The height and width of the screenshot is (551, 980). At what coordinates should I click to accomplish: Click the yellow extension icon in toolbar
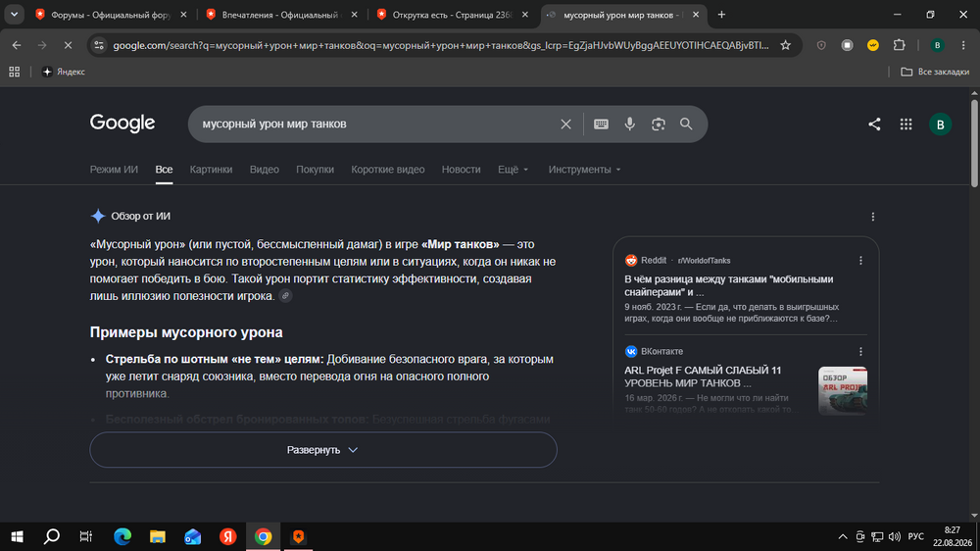873,45
